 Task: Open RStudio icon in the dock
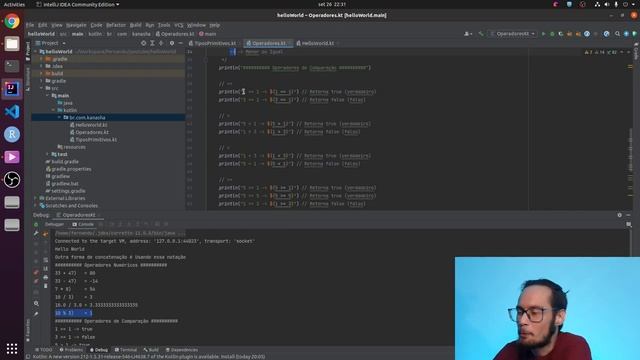click(x=12, y=134)
